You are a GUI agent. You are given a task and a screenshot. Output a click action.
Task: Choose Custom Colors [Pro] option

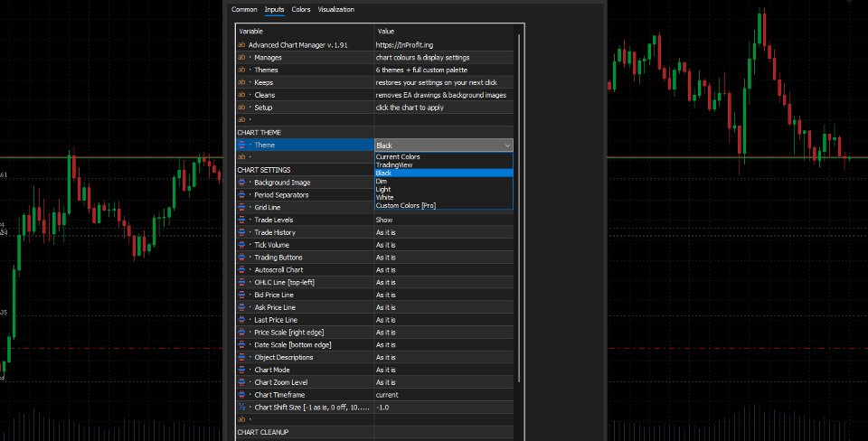coord(444,205)
